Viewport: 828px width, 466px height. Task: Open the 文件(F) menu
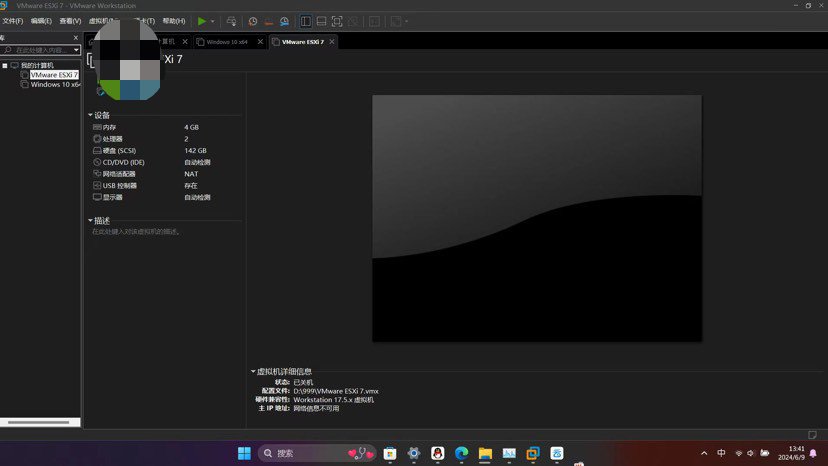click(x=13, y=21)
